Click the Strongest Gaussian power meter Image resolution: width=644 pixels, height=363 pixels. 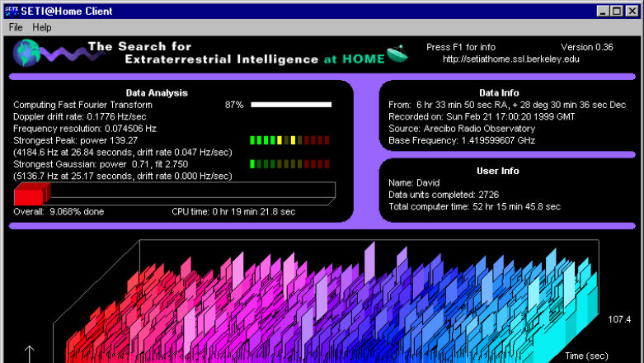289,164
